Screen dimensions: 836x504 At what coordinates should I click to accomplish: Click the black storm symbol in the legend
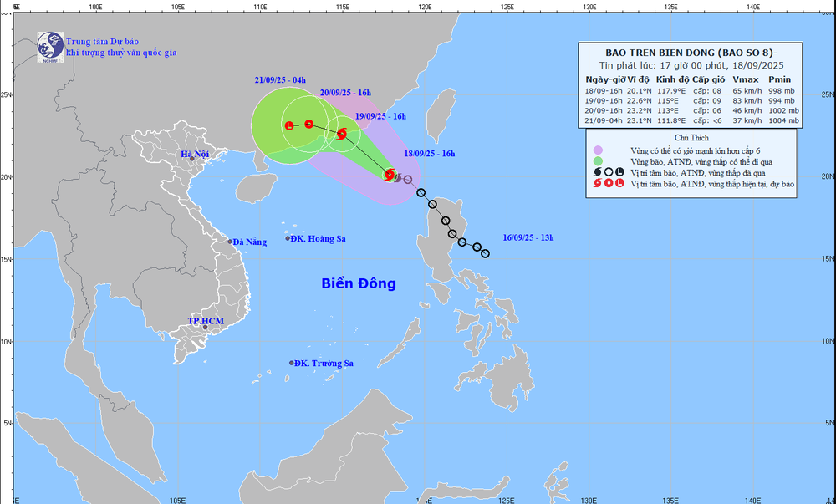(x=597, y=173)
